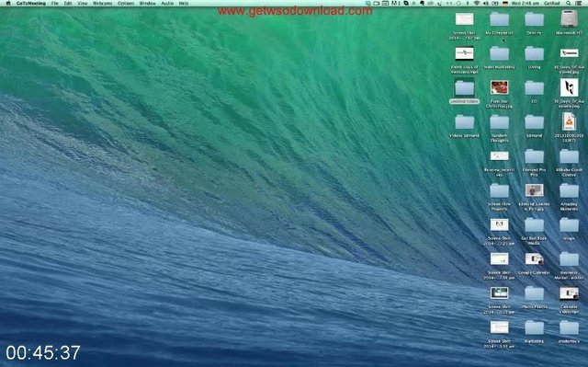The height and width of the screenshot is (367, 588).
Task: Select the EO folder
Action: pos(534,88)
